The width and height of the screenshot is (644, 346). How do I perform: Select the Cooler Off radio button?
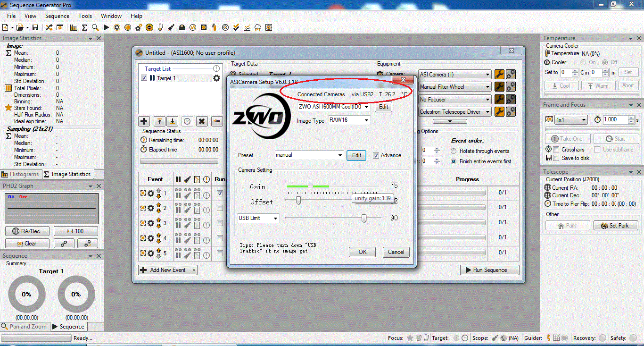tap(605, 62)
